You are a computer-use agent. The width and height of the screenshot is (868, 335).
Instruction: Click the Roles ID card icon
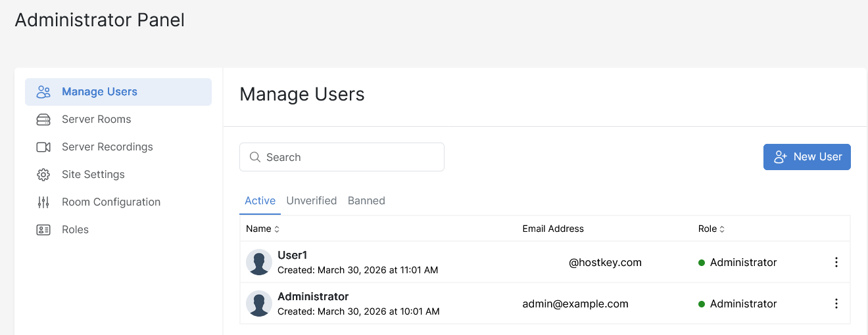43,230
